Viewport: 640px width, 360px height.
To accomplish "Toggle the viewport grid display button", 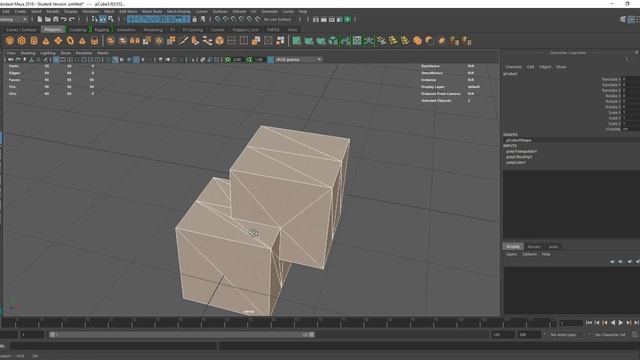I will coord(56,60).
